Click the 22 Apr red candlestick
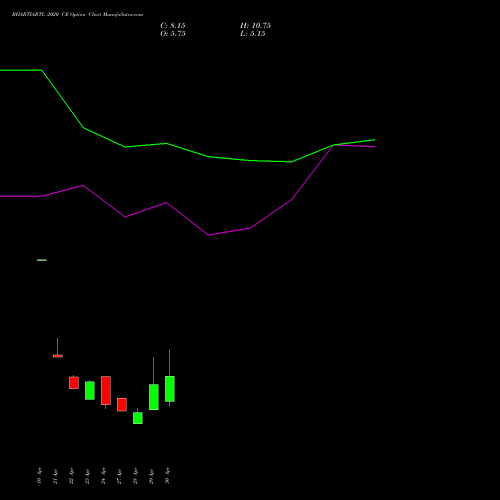 (74, 383)
